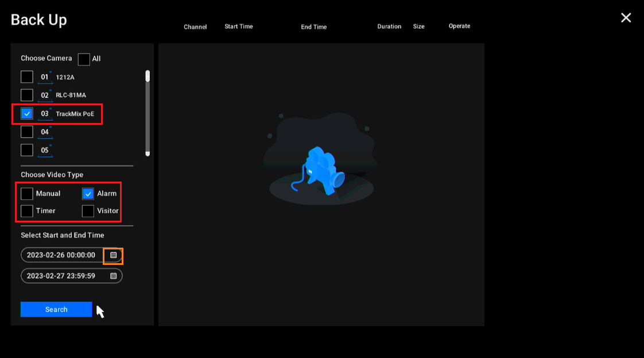Screen dimensions: 644x358
Task: Disable Alarm video type
Action: coord(88,194)
